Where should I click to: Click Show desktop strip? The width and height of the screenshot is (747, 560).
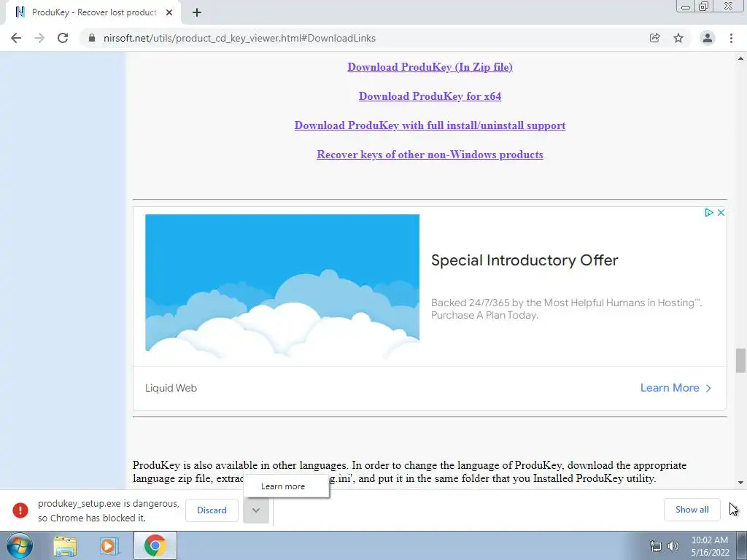click(x=742, y=545)
